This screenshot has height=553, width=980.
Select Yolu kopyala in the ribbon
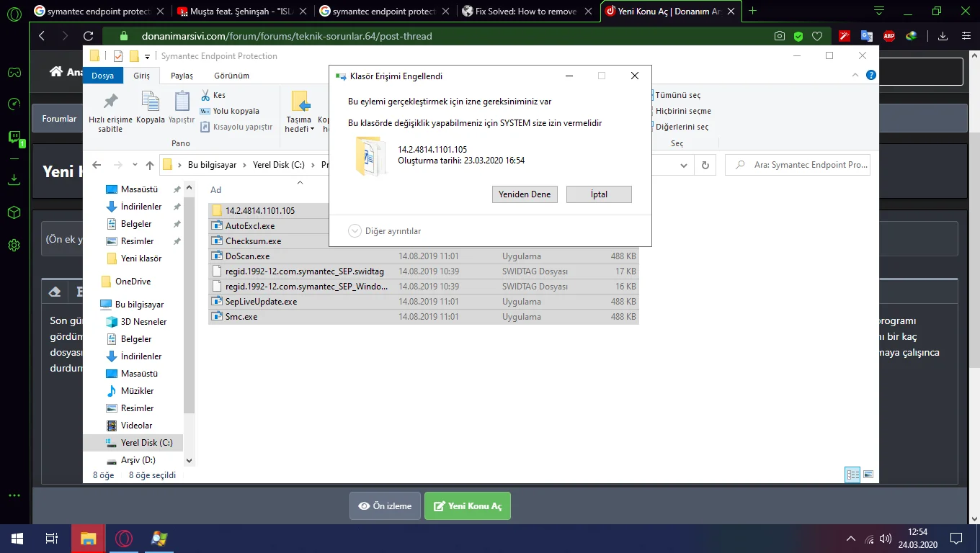(230, 111)
